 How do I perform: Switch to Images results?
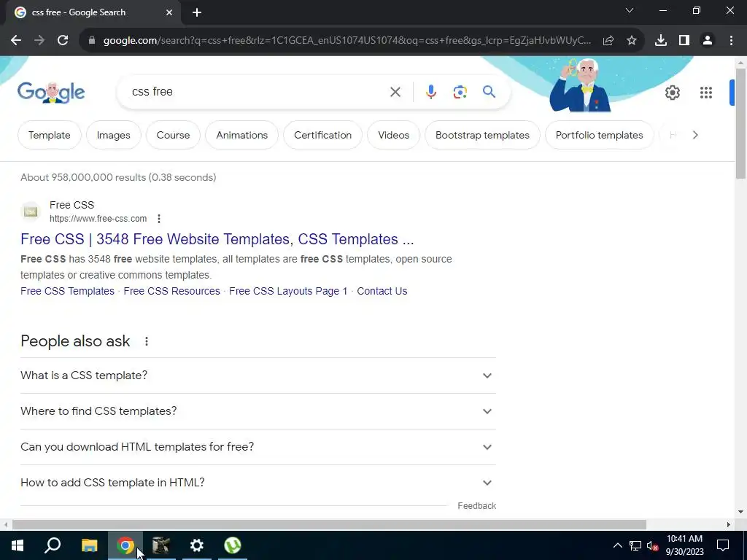click(x=113, y=135)
